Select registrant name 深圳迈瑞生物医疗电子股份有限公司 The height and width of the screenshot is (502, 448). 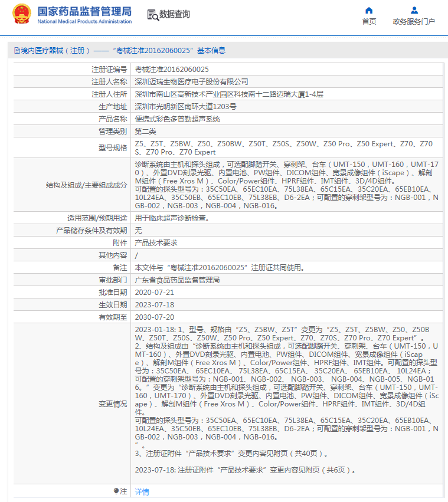[x=192, y=82]
